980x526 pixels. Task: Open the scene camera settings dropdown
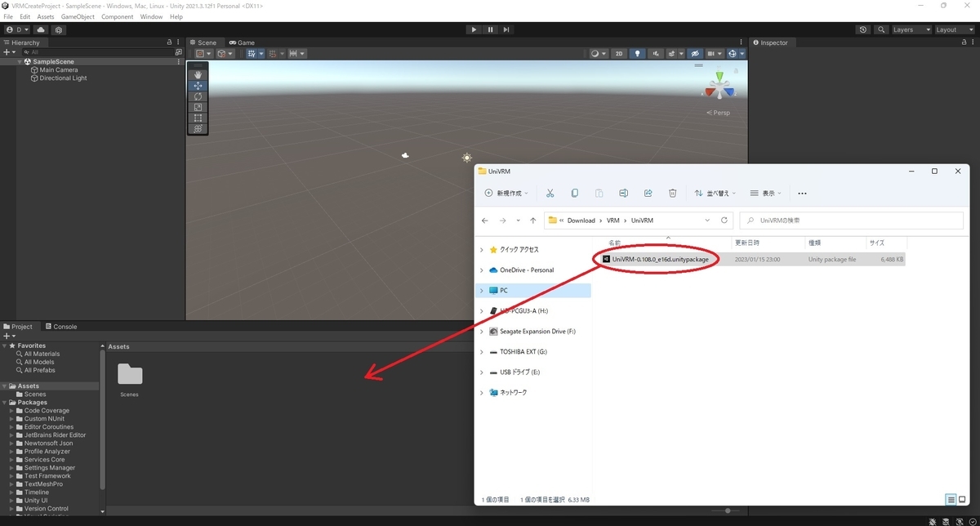pyautogui.click(x=714, y=53)
